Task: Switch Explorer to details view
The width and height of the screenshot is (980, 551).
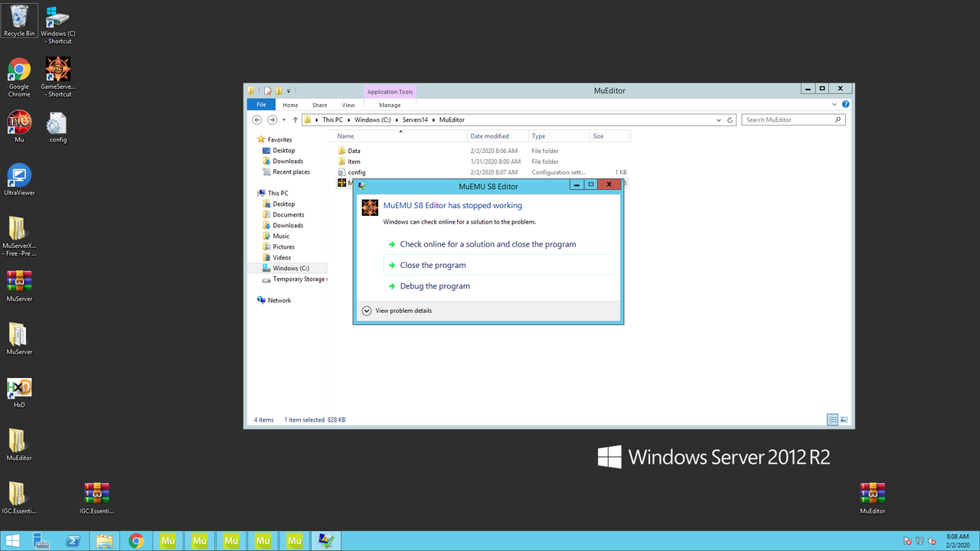Action: [x=832, y=419]
